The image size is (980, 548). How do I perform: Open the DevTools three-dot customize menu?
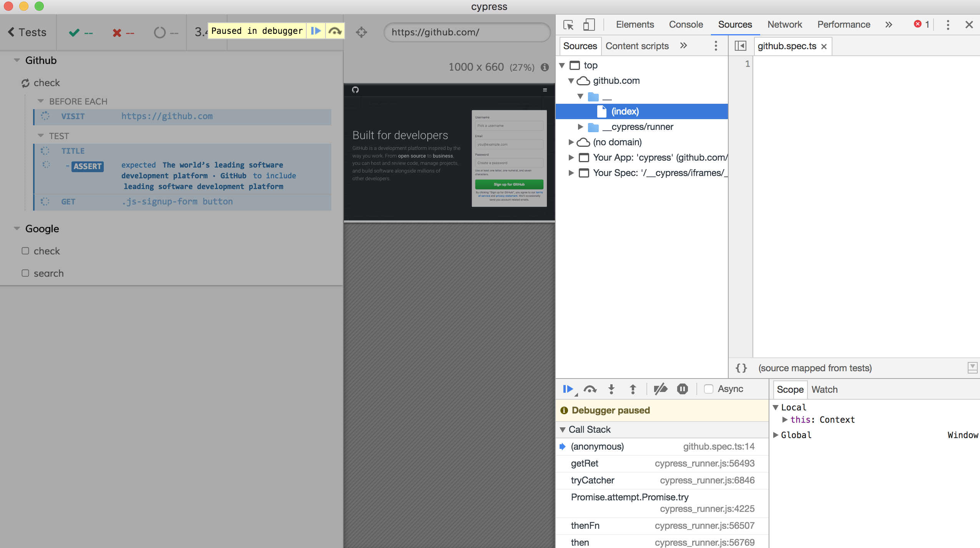948,25
